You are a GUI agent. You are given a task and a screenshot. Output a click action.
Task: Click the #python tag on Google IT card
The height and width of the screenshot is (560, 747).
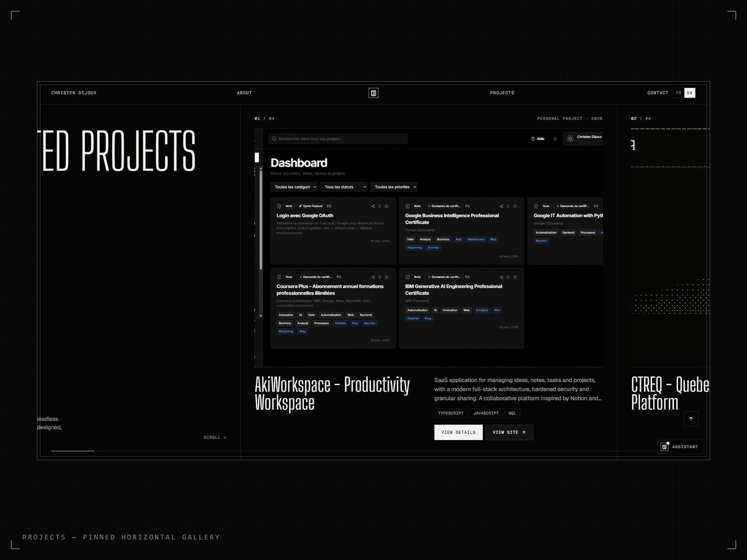click(x=542, y=241)
